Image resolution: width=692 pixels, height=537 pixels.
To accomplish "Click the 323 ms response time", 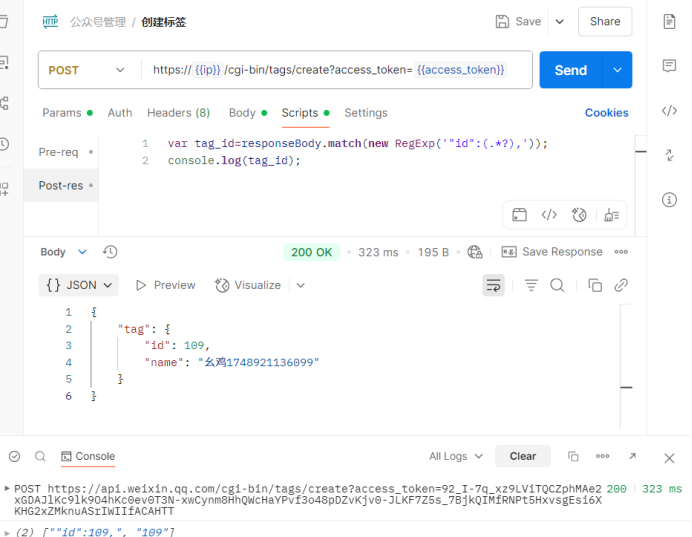I will click(378, 252).
